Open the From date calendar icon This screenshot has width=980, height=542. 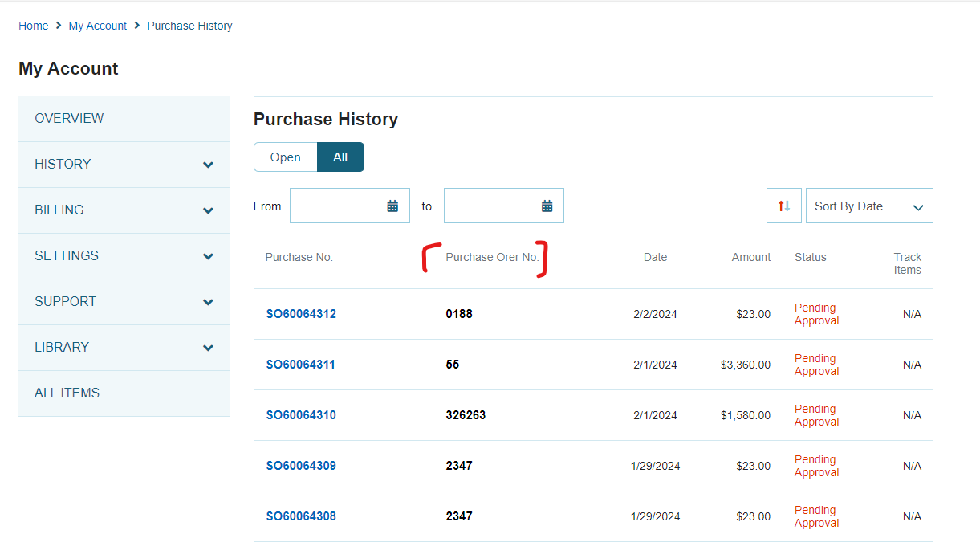(392, 206)
